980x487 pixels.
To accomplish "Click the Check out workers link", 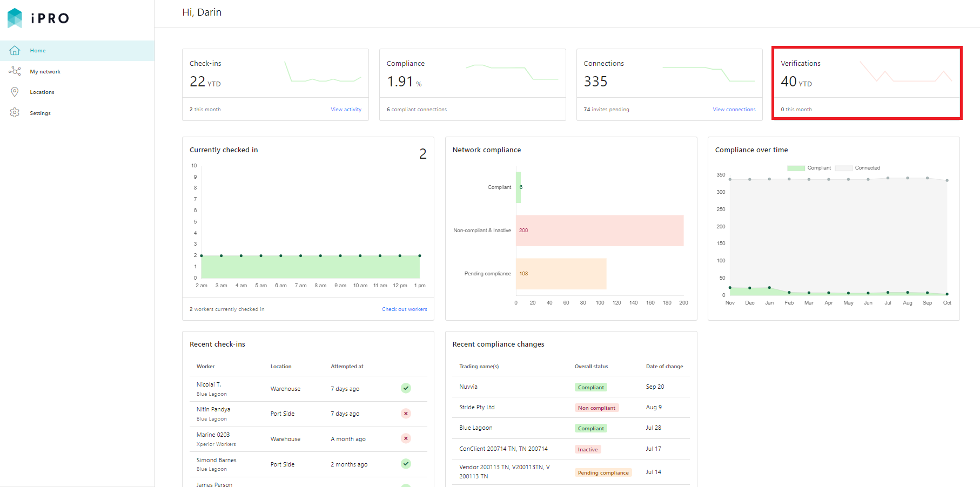I will (404, 309).
